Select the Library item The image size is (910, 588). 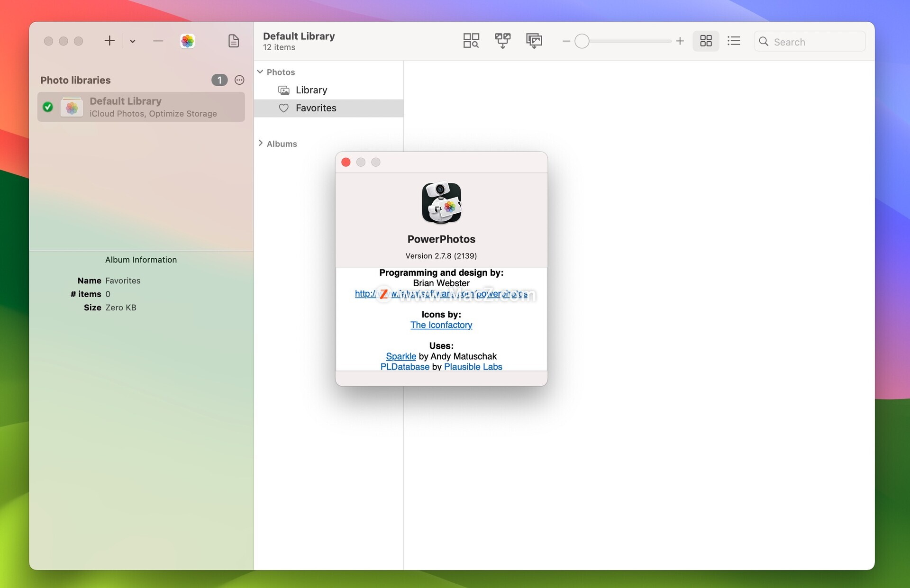click(x=329, y=90)
